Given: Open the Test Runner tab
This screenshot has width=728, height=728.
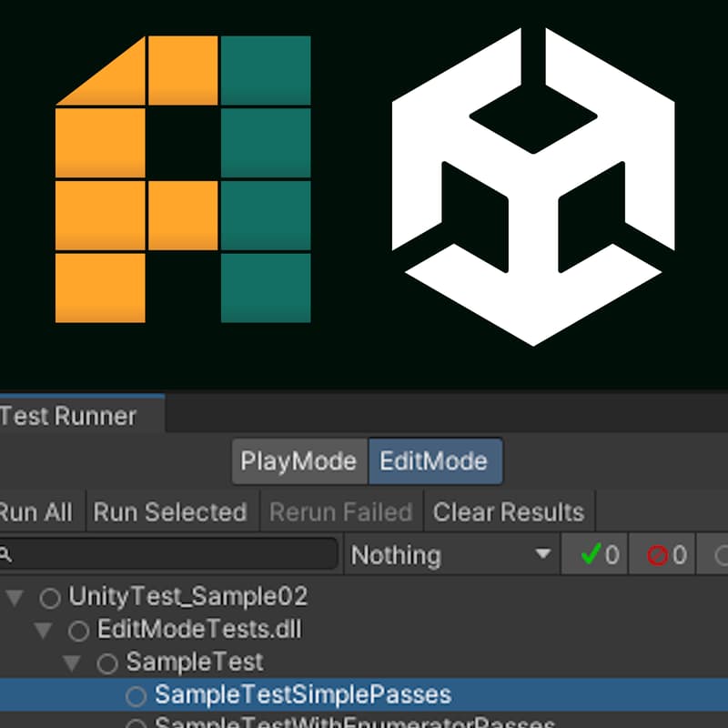Looking at the screenshot, I should 81,415.
